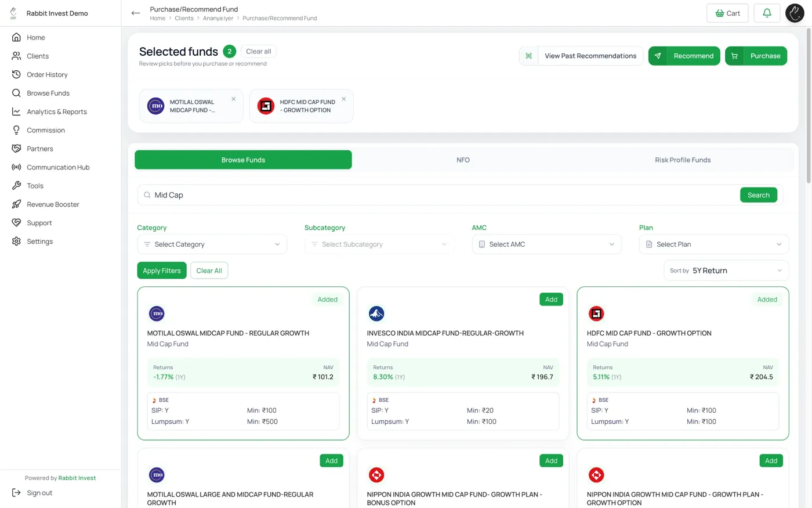Toggle Added on HDFC Mid Cap Fund card
Viewport: 812px width, 508px height.
point(767,300)
